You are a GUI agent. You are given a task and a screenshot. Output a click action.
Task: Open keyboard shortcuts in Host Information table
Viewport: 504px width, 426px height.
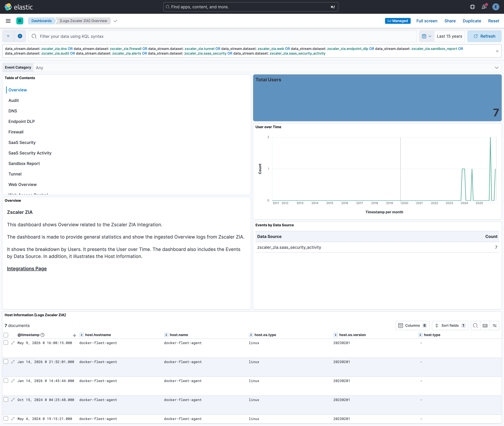(485, 326)
